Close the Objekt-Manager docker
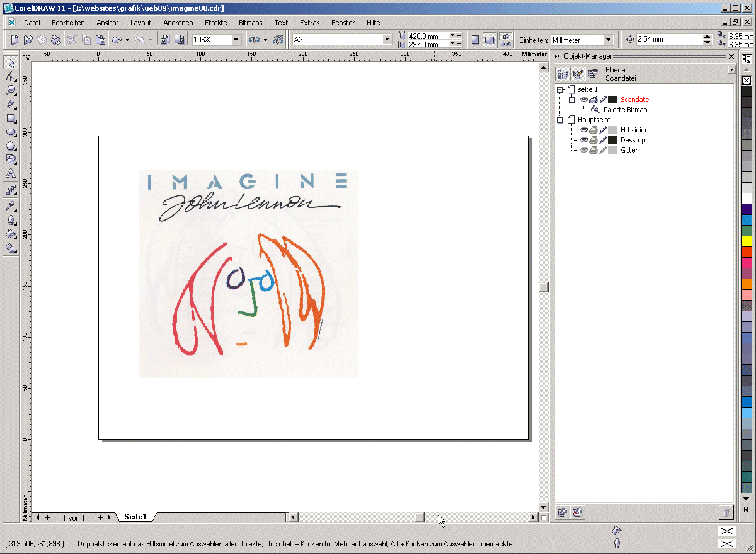The image size is (756, 554). click(x=731, y=57)
